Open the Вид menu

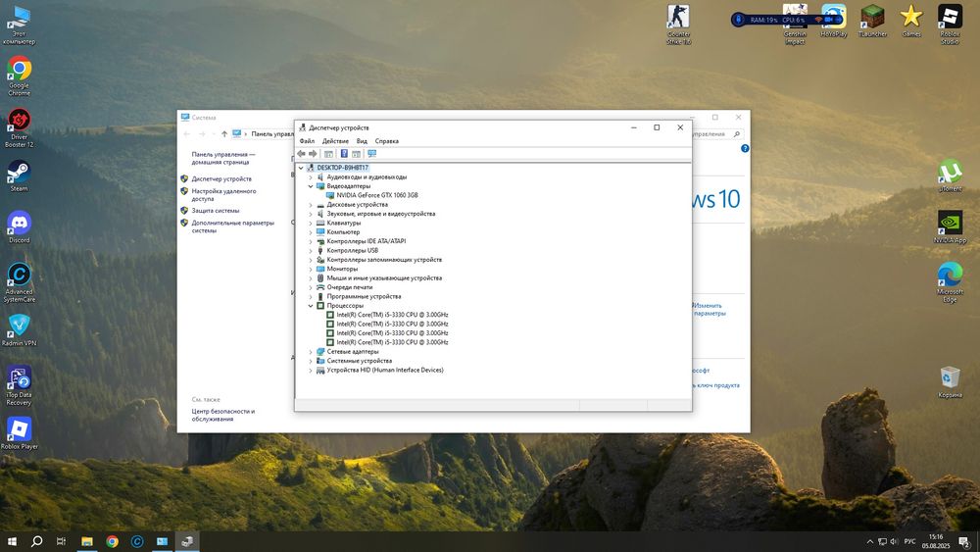click(362, 141)
